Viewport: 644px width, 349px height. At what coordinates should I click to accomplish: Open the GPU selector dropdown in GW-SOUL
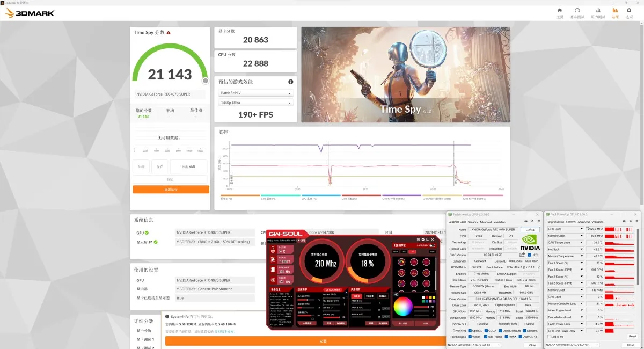299,241
